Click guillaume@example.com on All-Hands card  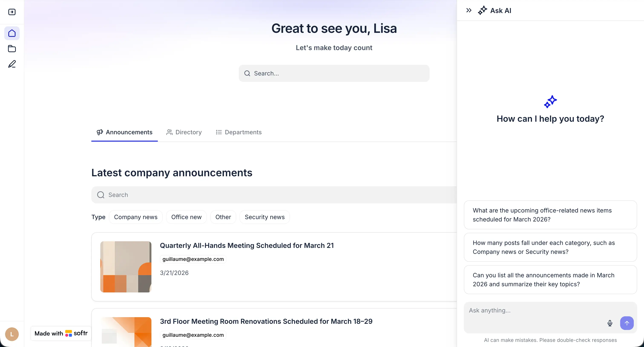pyautogui.click(x=193, y=259)
